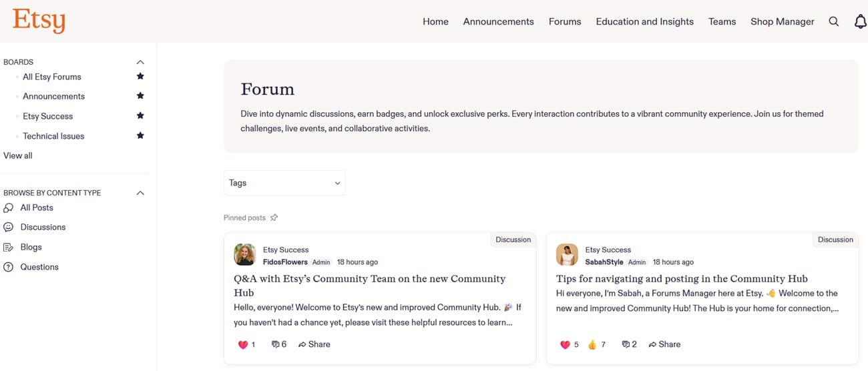The height and width of the screenshot is (371, 868).
Task: Filter by Blogs content type
Action: (31, 247)
